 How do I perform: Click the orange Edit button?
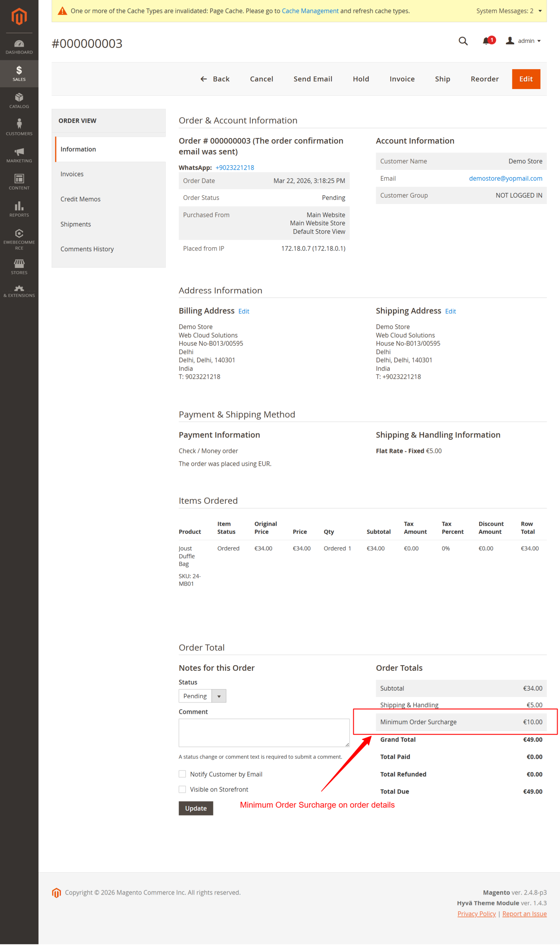[x=526, y=79]
